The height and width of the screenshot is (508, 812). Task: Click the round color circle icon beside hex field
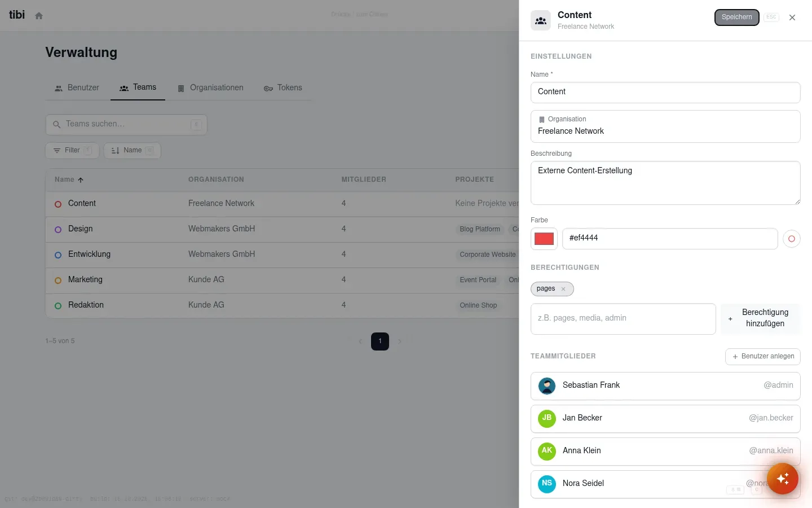pyautogui.click(x=792, y=239)
